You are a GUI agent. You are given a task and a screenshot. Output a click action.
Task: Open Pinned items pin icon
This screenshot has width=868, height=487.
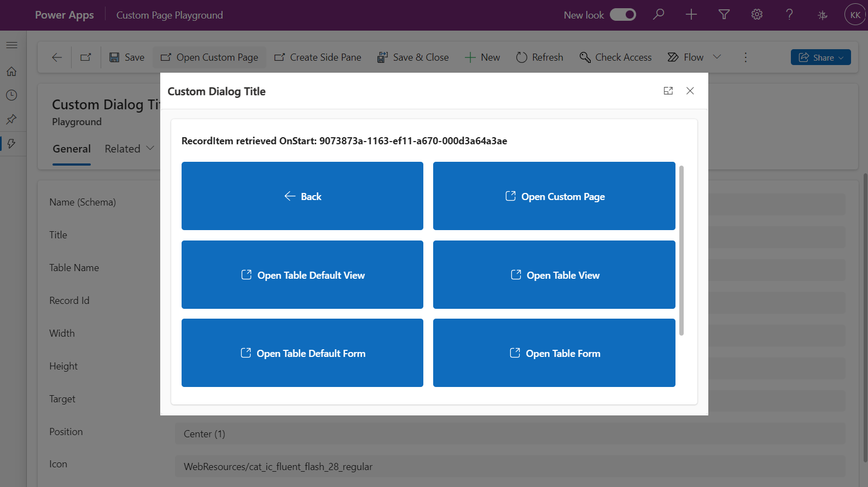[11, 119]
